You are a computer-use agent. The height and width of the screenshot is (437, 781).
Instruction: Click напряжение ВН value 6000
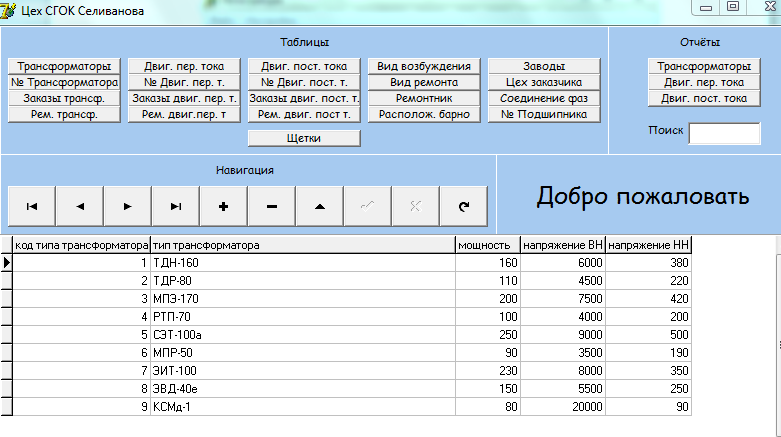pos(563,263)
